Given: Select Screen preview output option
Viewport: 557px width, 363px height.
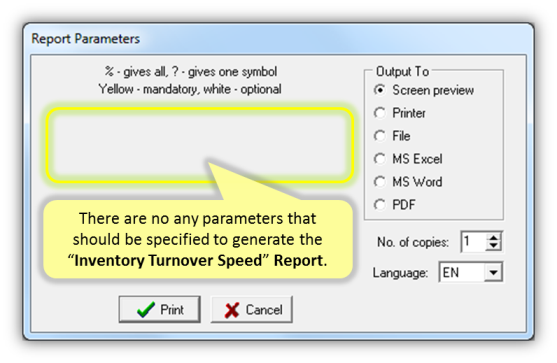Looking at the screenshot, I should point(380,90).
